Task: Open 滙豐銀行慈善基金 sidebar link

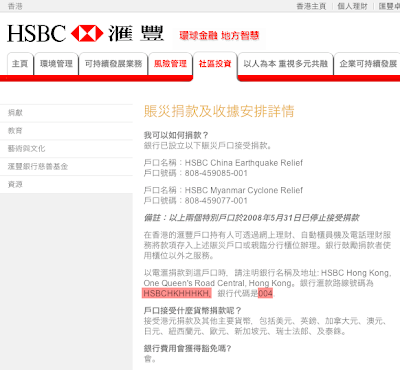Action: click(38, 166)
